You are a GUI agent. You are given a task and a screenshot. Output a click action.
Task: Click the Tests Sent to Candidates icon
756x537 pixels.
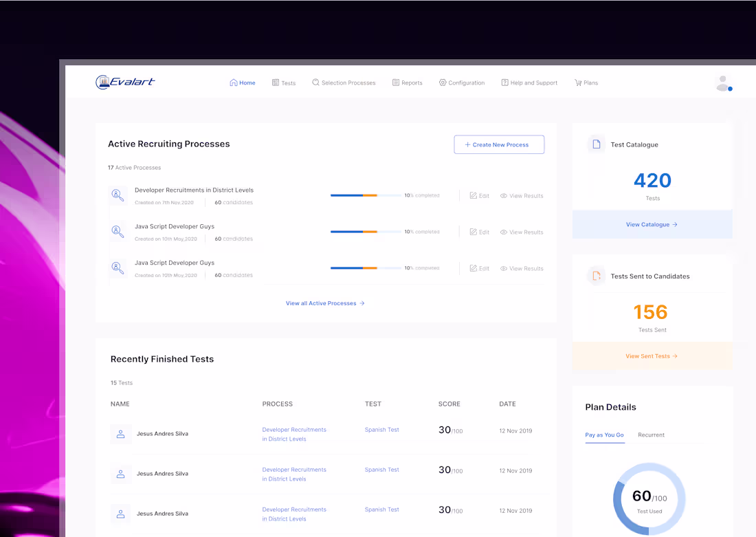(x=597, y=276)
